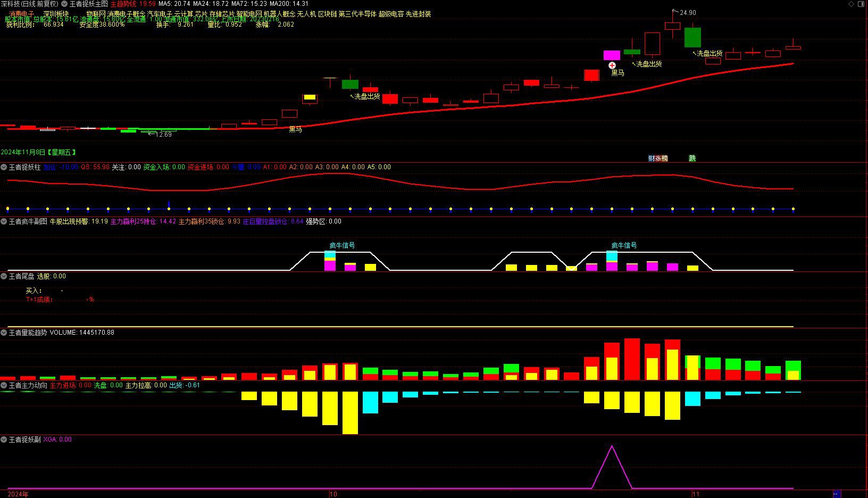868x498 pixels.
Task: Click the magenta candlestick above 黑马 marker
Action: [x=612, y=55]
